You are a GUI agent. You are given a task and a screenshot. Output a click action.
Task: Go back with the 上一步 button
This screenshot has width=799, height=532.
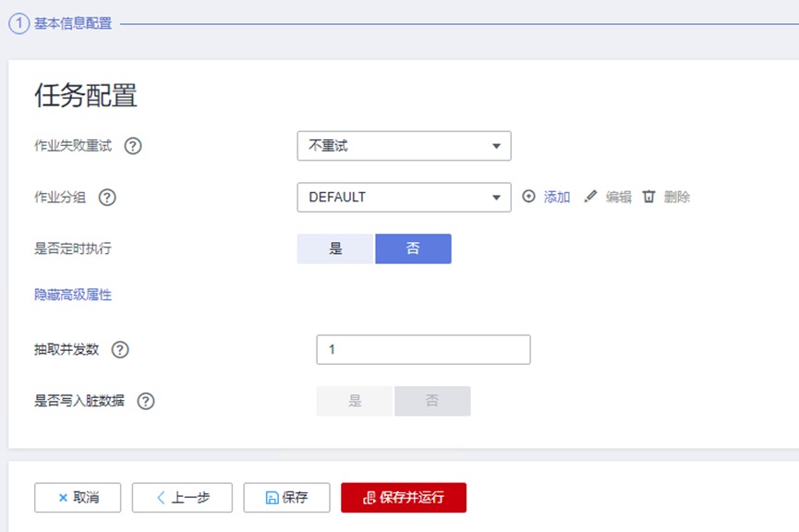[x=182, y=497]
